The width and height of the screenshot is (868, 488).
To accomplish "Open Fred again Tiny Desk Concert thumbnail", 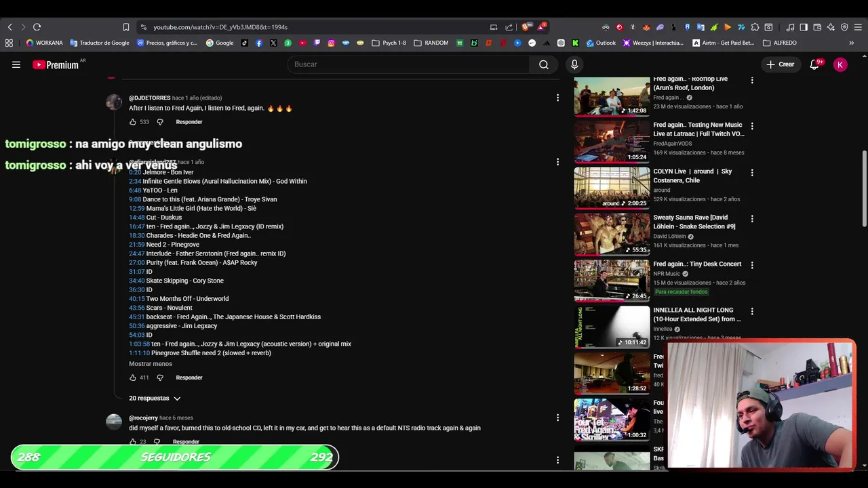I will (x=612, y=281).
